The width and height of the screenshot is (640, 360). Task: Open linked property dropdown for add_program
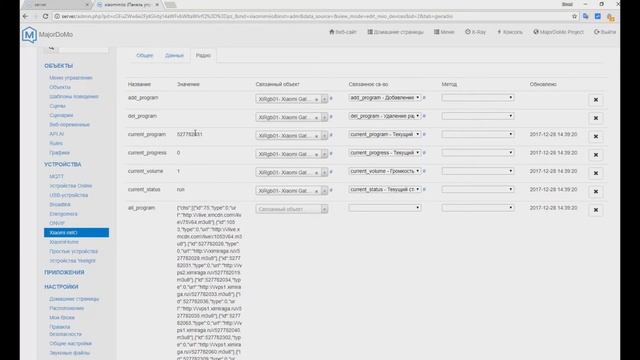click(384, 98)
